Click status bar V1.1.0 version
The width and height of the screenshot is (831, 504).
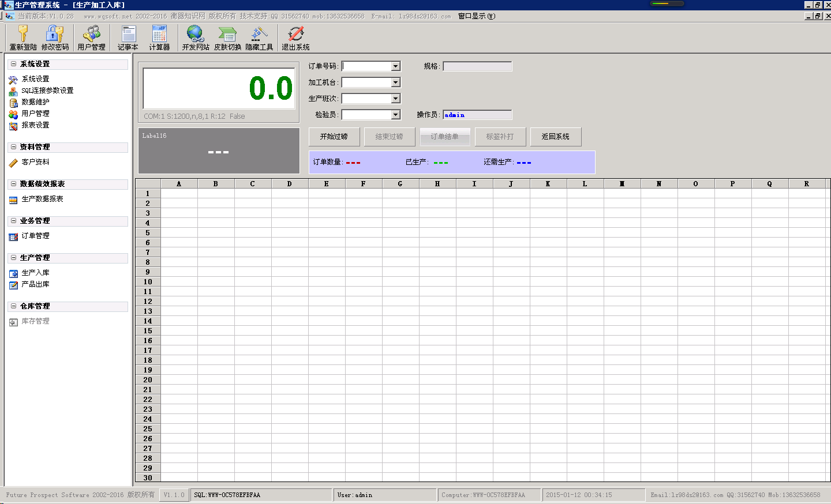pos(174,495)
